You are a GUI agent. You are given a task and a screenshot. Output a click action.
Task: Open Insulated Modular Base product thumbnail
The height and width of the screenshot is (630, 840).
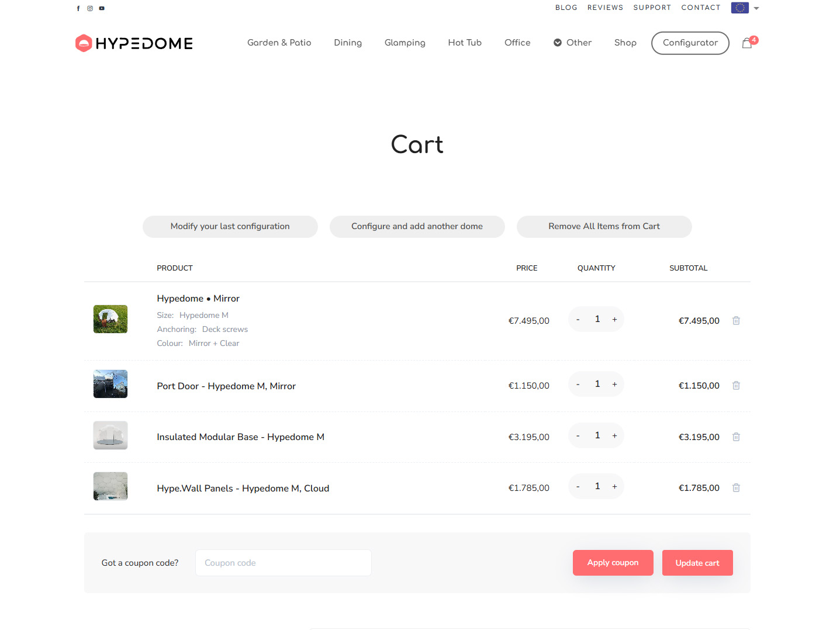click(110, 435)
